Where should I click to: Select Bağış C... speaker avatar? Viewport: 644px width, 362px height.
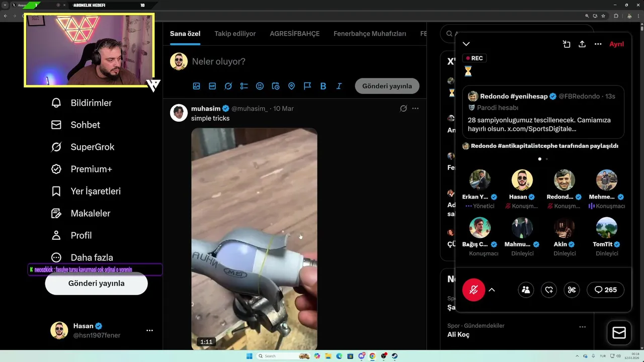click(x=480, y=228)
